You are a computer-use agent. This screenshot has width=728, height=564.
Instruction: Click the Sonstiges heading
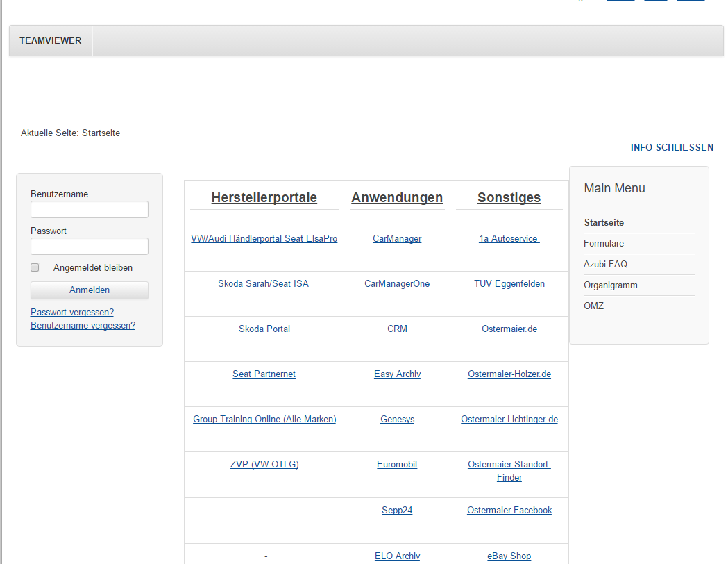[509, 197]
